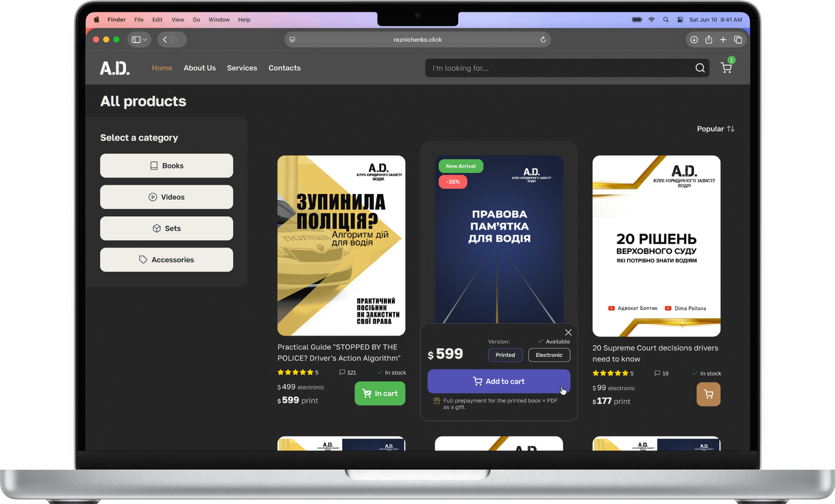The image size is (835, 504).
Task: Click the brown cart button for 20 Supreme Court decisions
Action: coord(709,395)
